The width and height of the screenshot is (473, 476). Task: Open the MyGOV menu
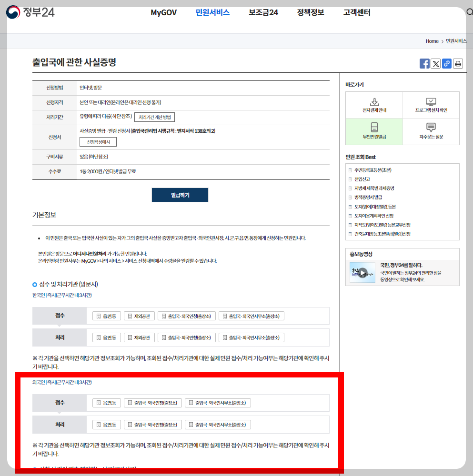tap(163, 13)
